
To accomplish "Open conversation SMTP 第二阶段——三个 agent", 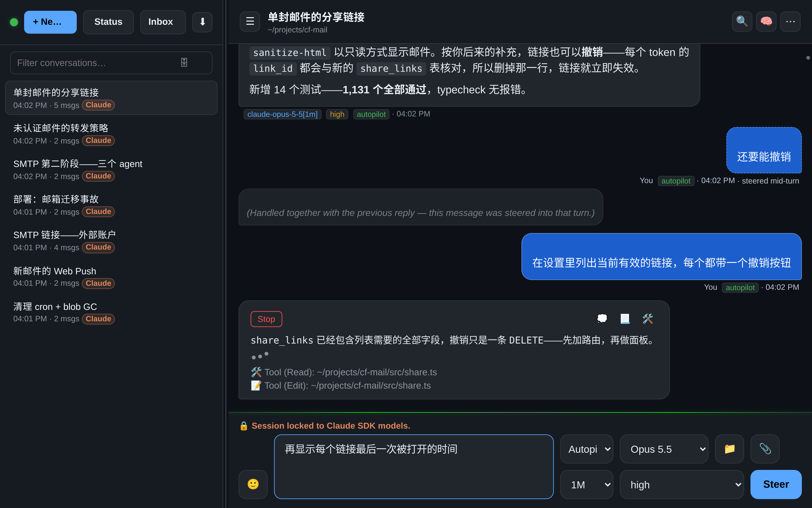I will click(111, 169).
